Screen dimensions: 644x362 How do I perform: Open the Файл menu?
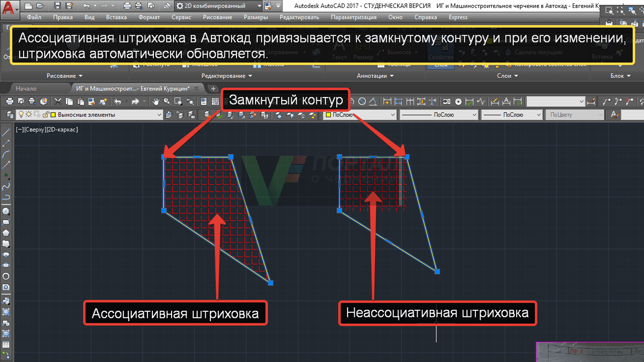(x=34, y=17)
